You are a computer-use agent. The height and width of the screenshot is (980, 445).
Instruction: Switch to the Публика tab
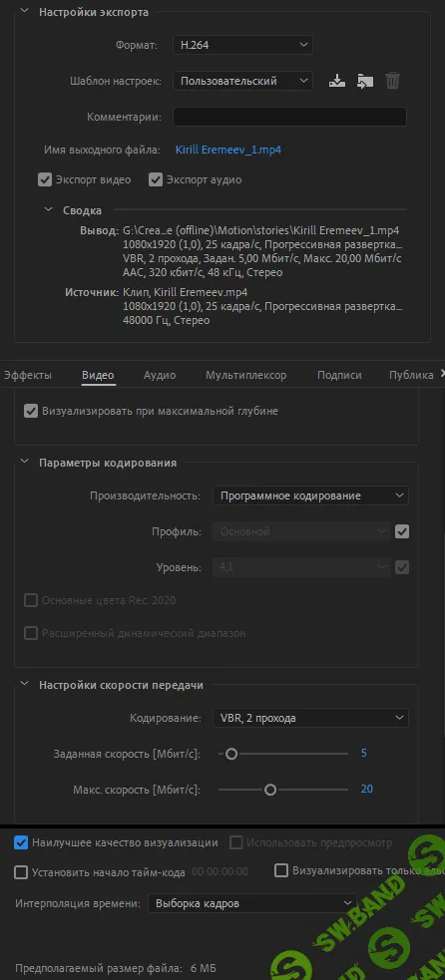click(x=411, y=375)
